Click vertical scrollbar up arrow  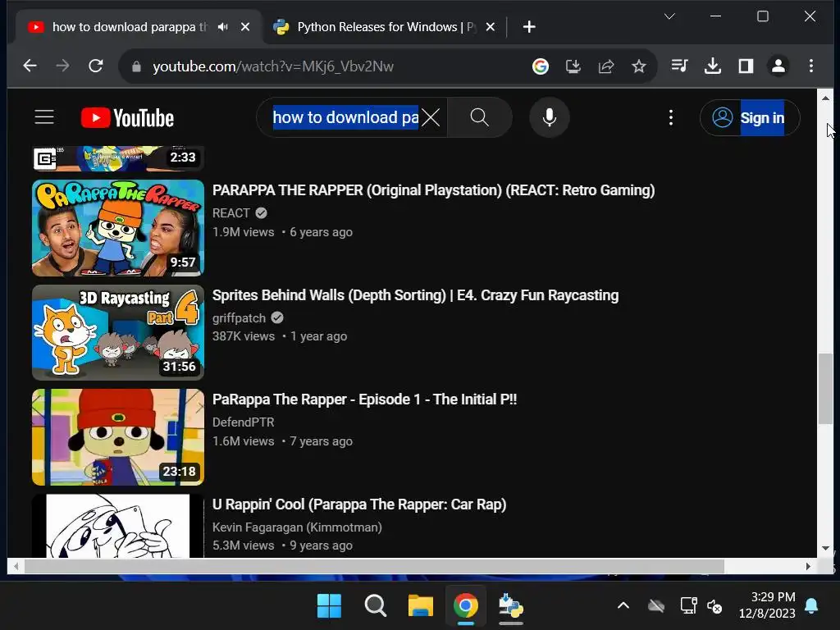click(x=825, y=98)
